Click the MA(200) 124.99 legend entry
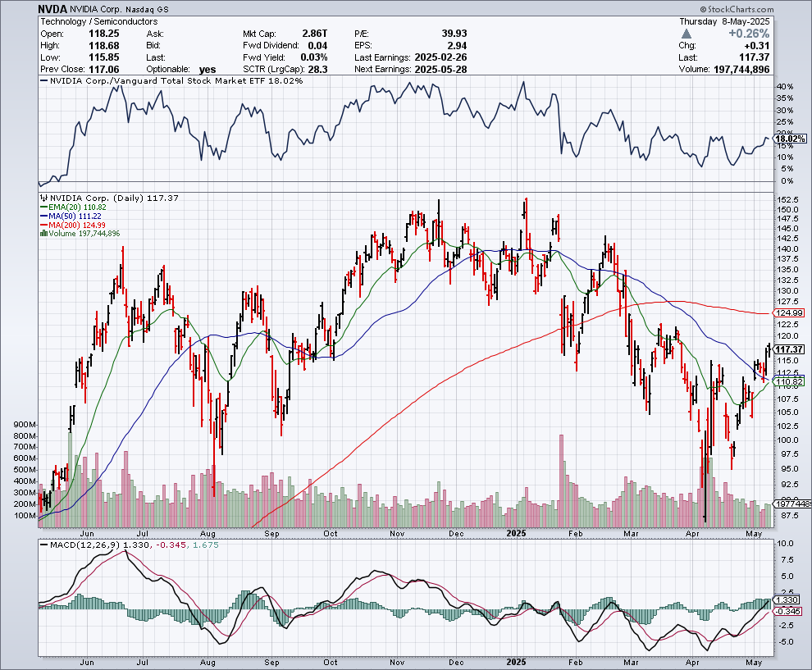Screen dimensions: 812x670 [x=77, y=225]
